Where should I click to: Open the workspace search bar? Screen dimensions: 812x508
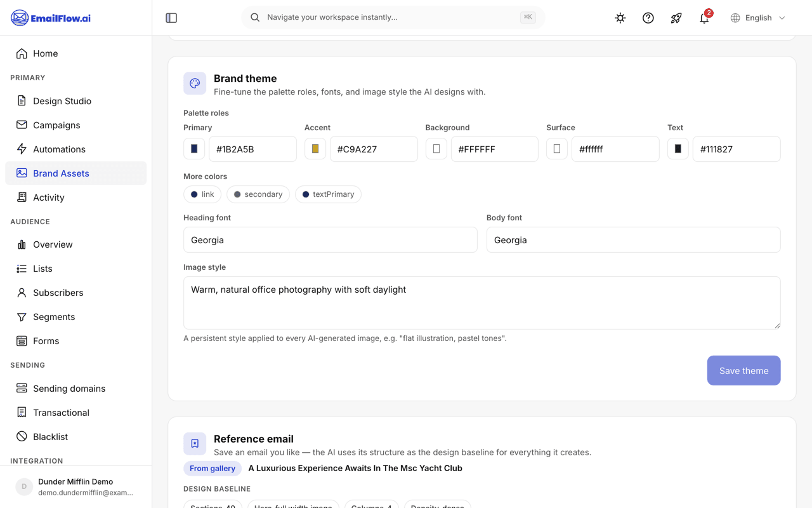[393, 18]
